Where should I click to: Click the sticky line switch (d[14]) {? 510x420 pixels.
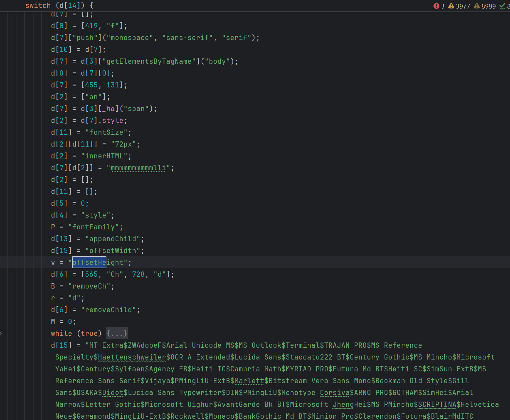[59, 6]
